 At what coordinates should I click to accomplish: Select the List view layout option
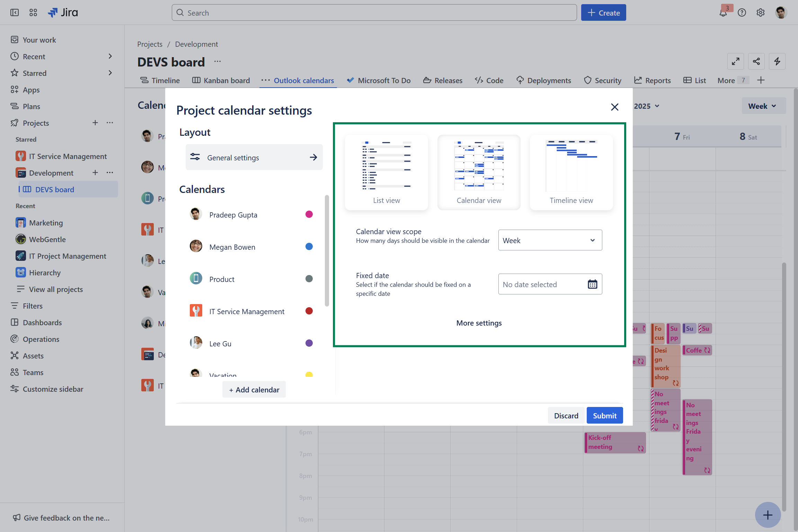click(x=387, y=172)
